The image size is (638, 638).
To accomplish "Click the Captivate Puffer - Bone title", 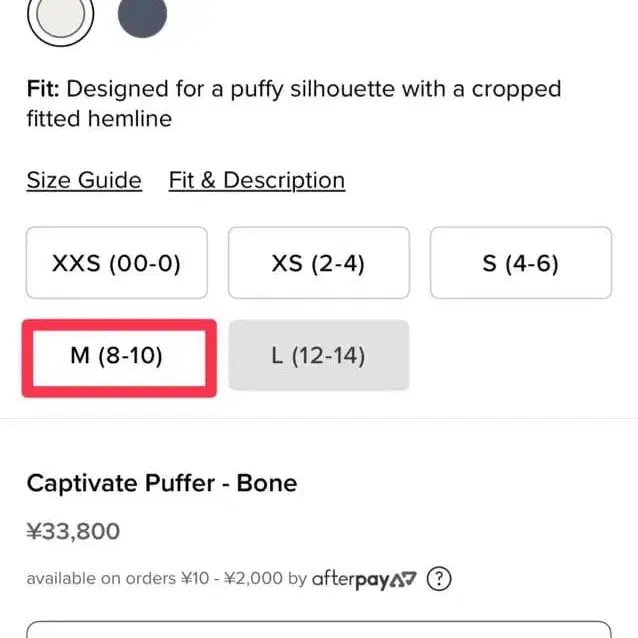I will click(161, 484).
